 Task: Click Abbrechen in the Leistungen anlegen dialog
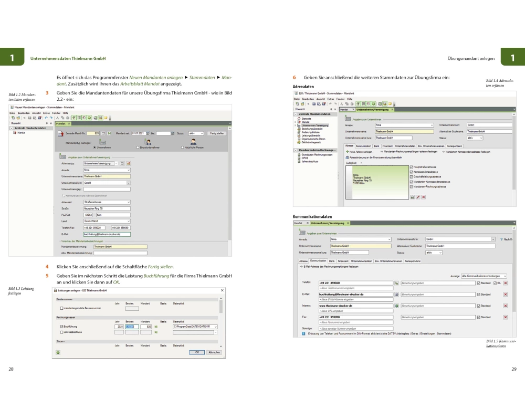coord(214,352)
